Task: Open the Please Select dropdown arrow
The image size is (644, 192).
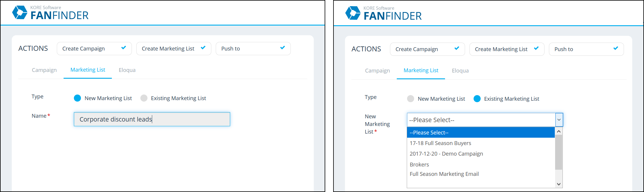Action: point(559,120)
